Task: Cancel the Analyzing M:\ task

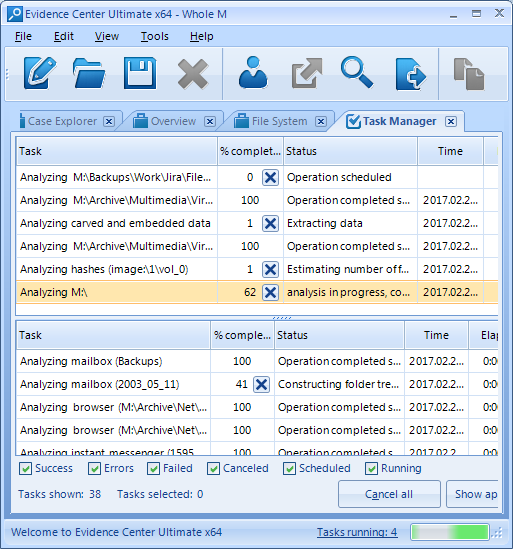Action: pyautogui.click(x=270, y=292)
